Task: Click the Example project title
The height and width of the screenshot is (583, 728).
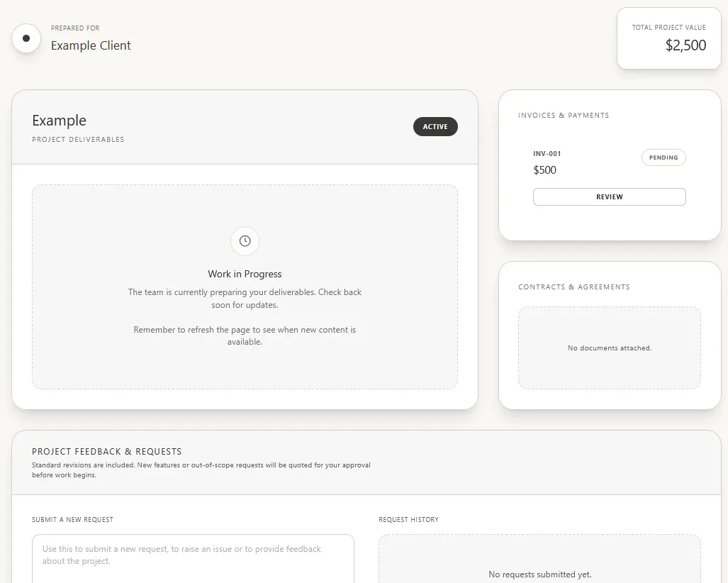Action: (59, 121)
